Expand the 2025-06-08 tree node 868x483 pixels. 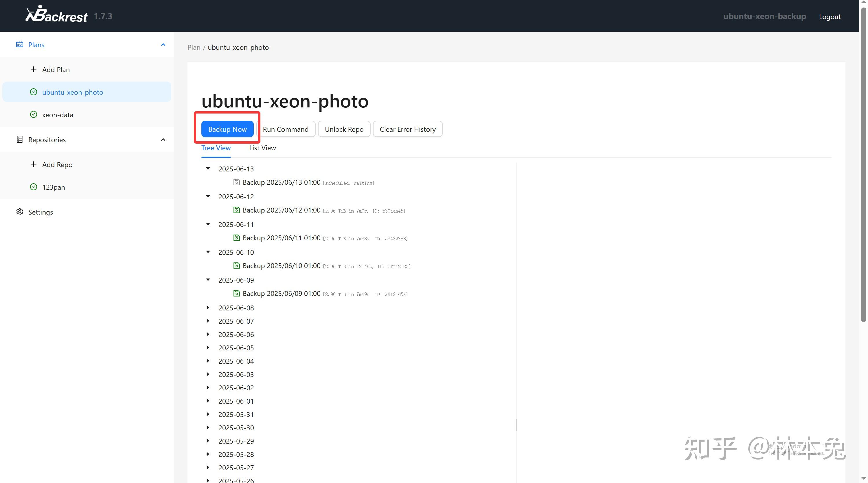click(208, 308)
